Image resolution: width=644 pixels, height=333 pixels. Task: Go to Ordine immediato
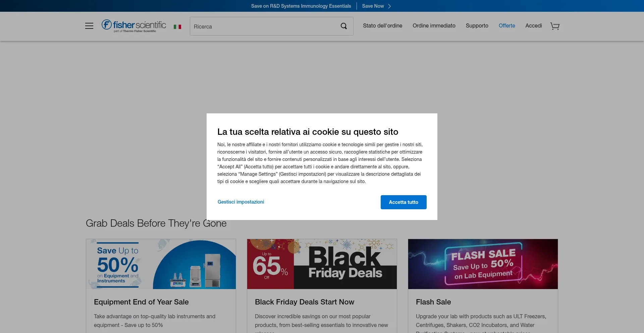434,26
